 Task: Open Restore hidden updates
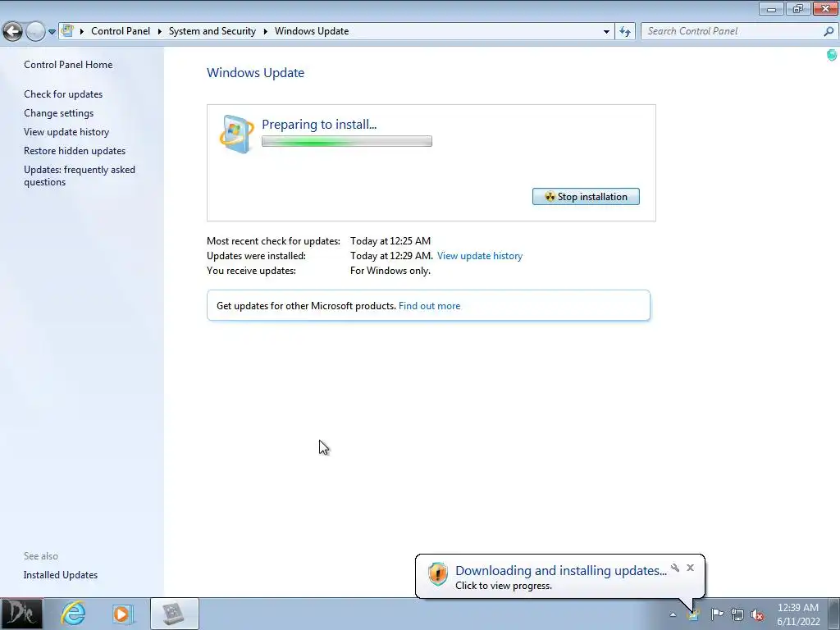(x=75, y=151)
